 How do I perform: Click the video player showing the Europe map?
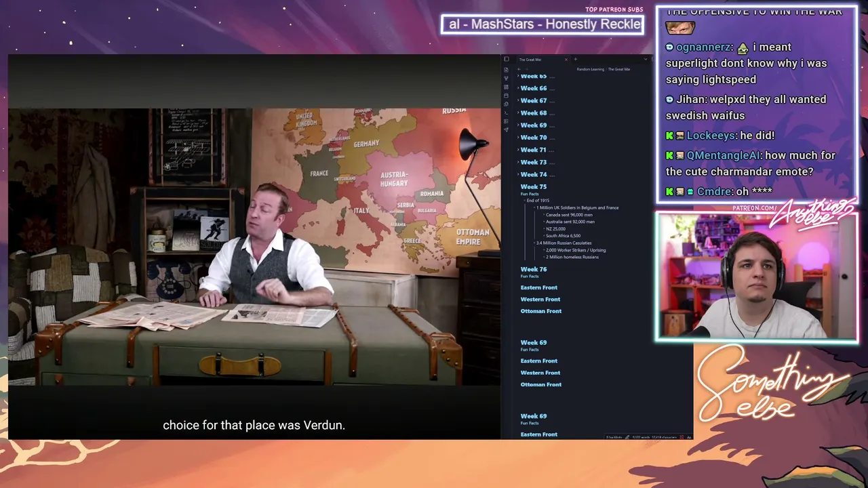(x=254, y=247)
